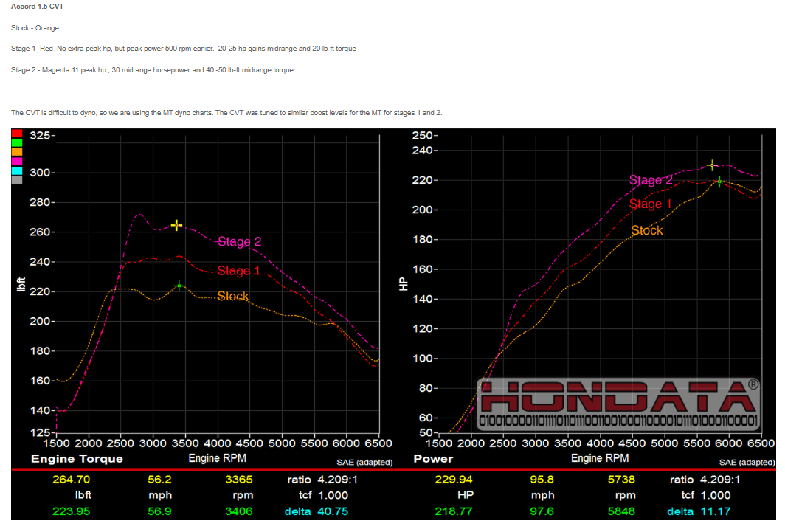Click the red color swatch in legend
785x532 pixels.
point(17,134)
